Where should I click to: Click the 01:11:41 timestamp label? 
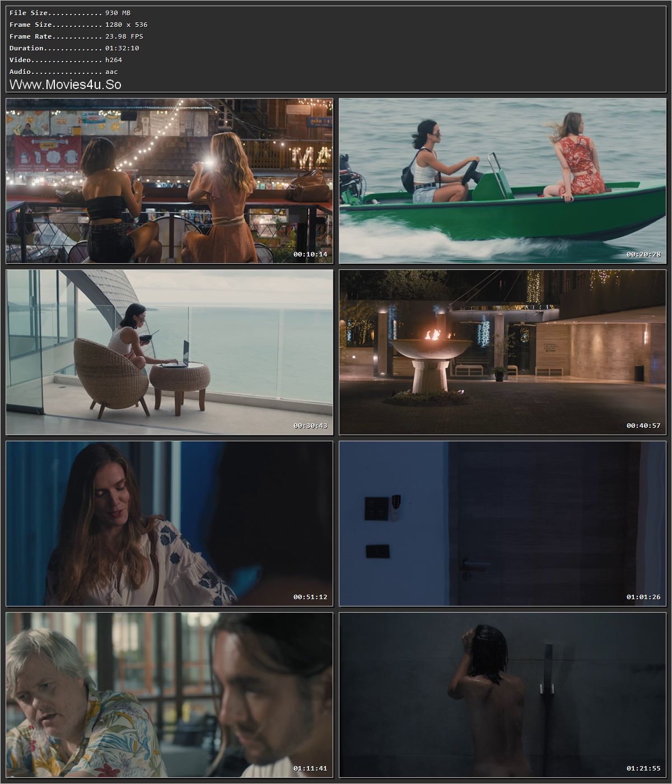[x=310, y=769]
